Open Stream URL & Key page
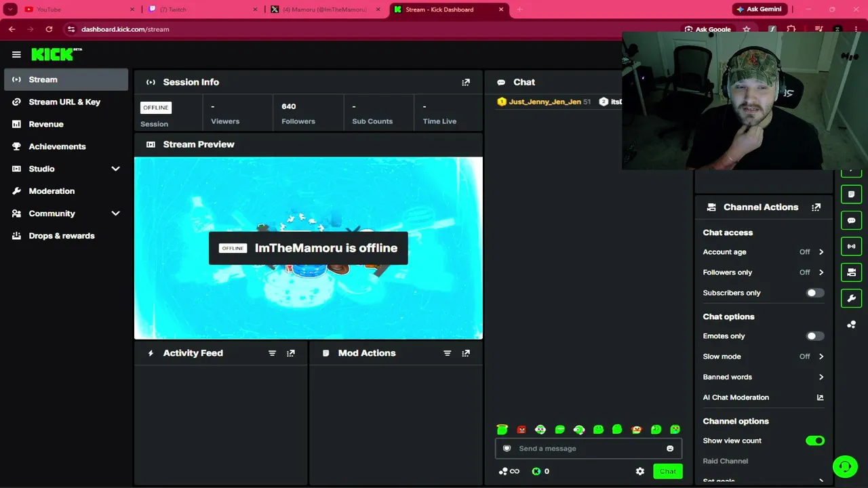 click(66, 102)
